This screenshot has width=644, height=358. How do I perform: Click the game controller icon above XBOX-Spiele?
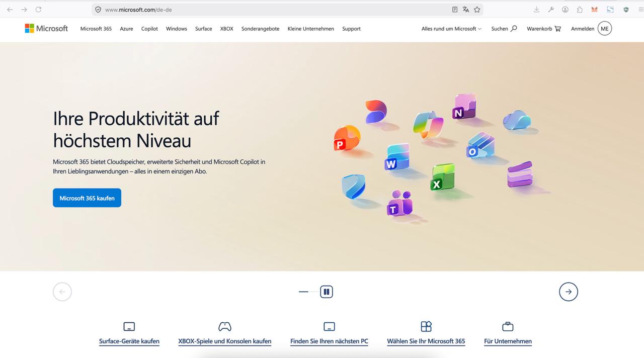225,326
